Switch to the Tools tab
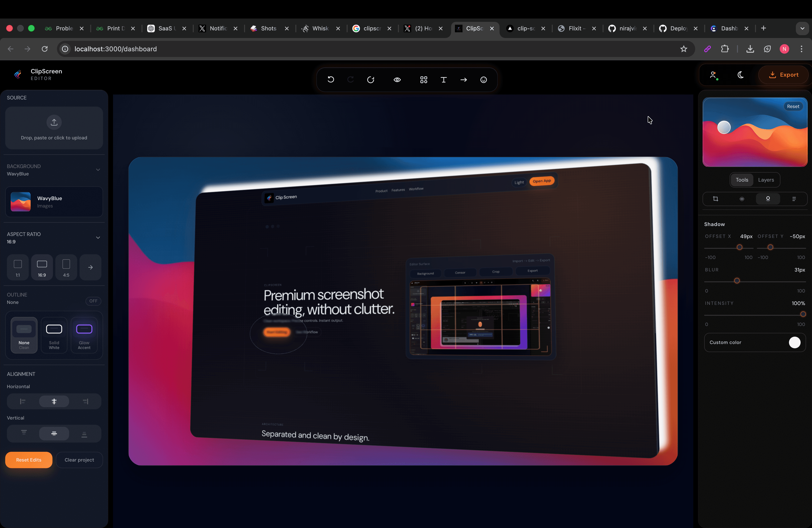Image resolution: width=812 pixels, height=528 pixels. [x=742, y=180]
